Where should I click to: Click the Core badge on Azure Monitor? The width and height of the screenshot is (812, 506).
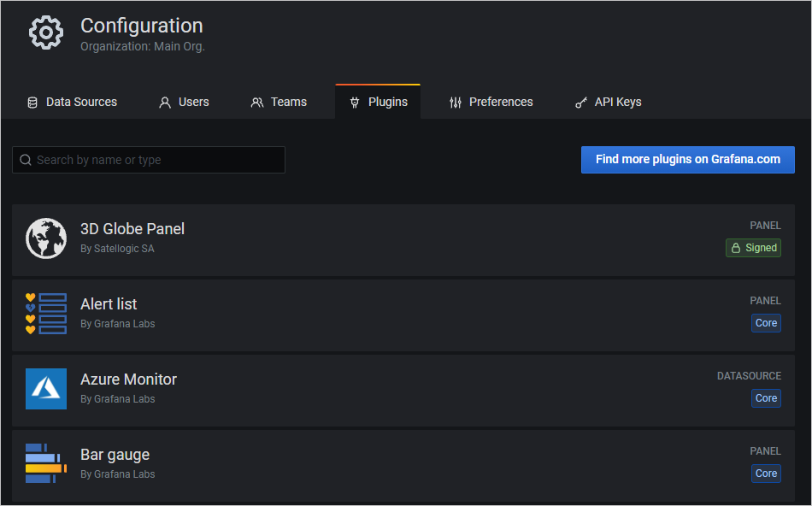(766, 398)
